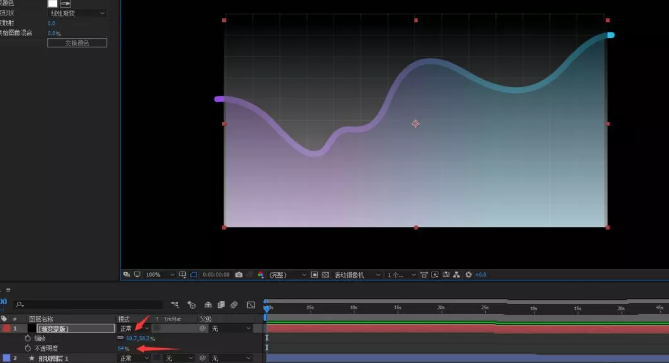Screen dimensions: 669x363
Task: Click the blue playhead at timeline start
Action: pos(267,308)
